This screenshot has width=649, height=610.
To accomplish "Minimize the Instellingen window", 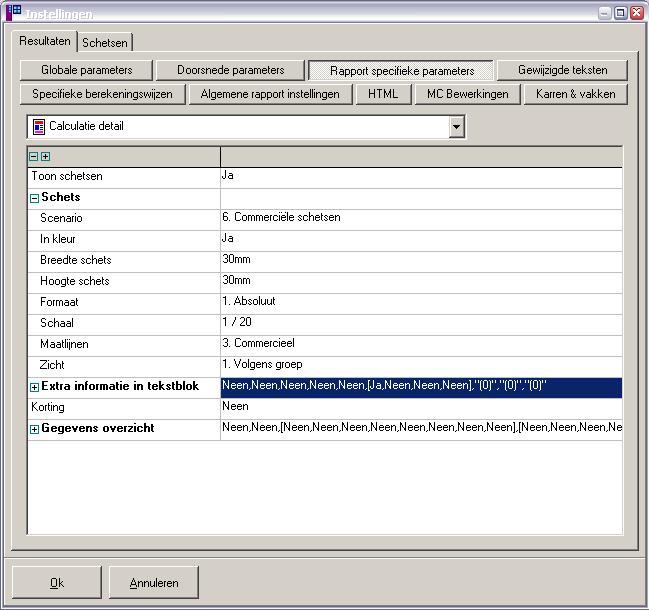I will coord(605,13).
